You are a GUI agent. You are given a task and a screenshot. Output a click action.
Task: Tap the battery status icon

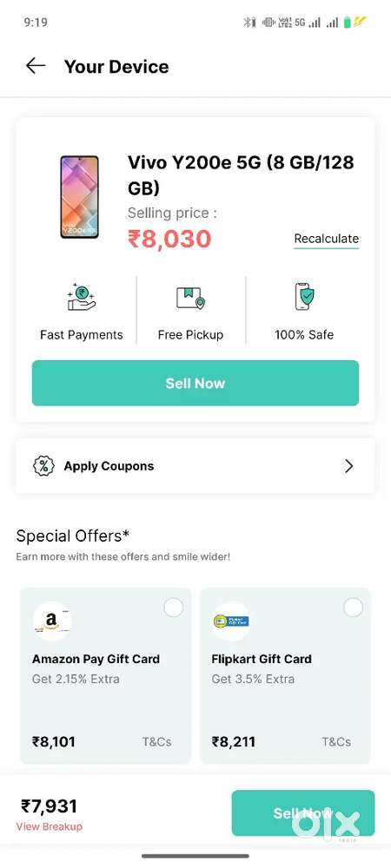coord(348,23)
